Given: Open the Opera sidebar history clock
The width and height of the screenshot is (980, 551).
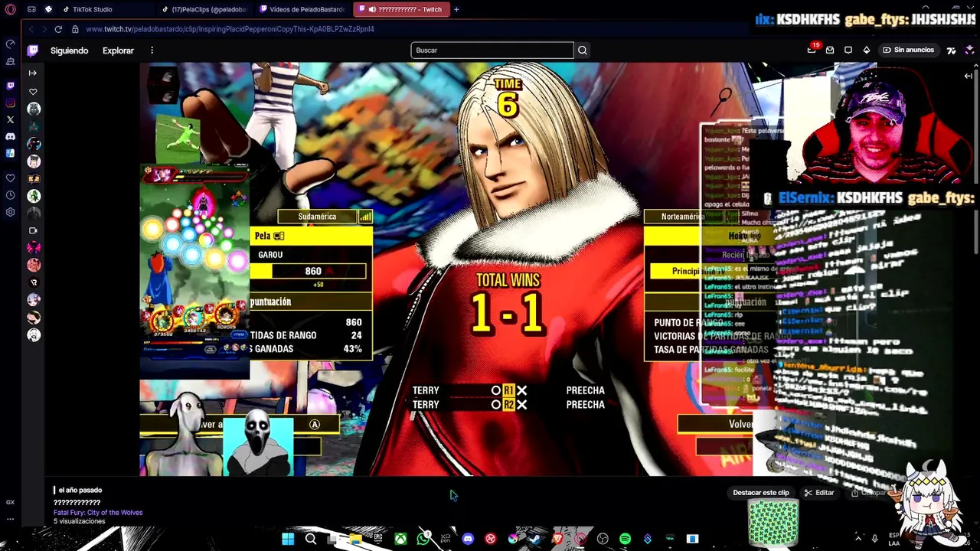Looking at the screenshot, I should pyautogui.click(x=10, y=195).
